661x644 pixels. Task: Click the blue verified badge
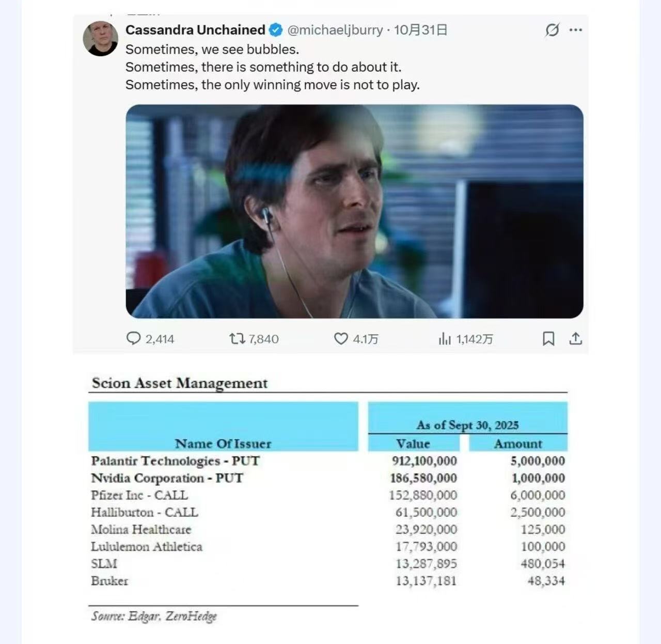click(x=276, y=30)
